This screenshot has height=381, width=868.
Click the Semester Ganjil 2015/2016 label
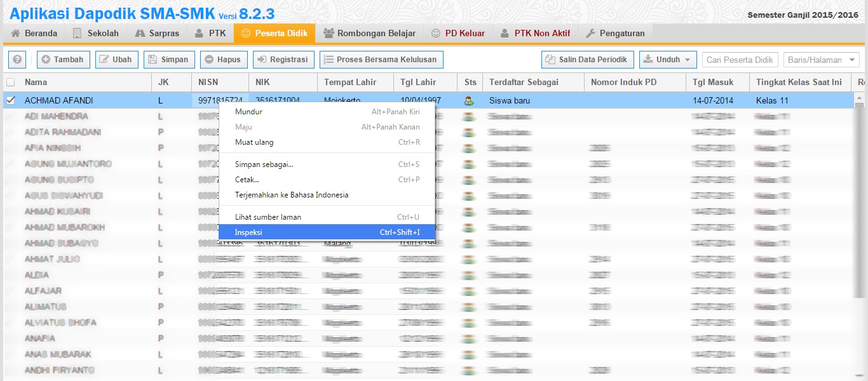tap(803, 15)
